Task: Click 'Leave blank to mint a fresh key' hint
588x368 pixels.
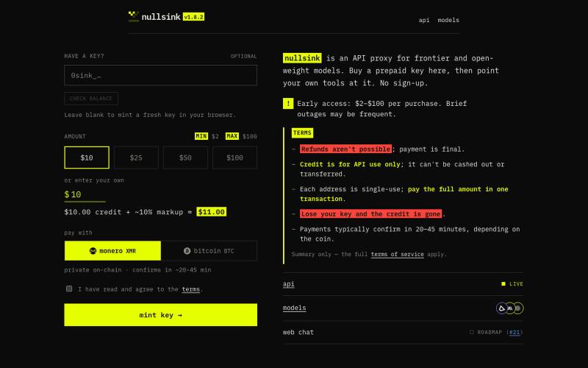Action: 150,115
